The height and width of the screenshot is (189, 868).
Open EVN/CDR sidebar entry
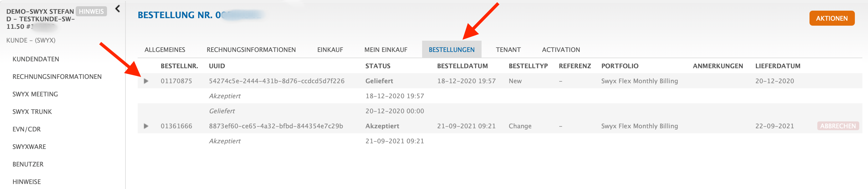point(27,129)
